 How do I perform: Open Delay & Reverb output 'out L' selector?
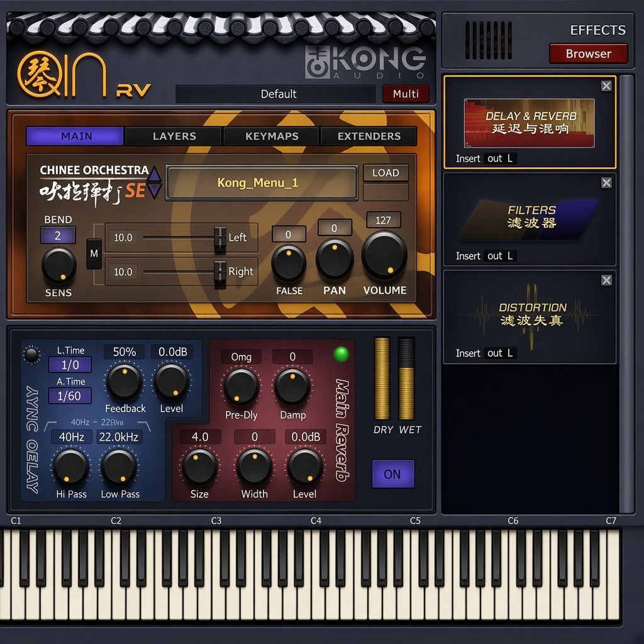pyautogui.click(x=500, y=158)
